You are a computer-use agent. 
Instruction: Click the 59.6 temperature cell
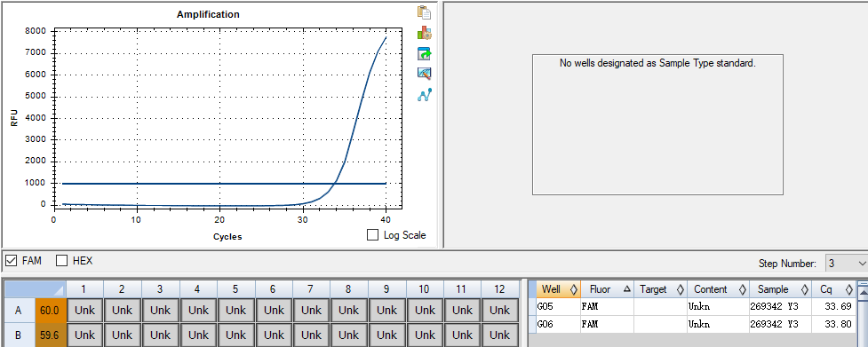coord(51,335)
